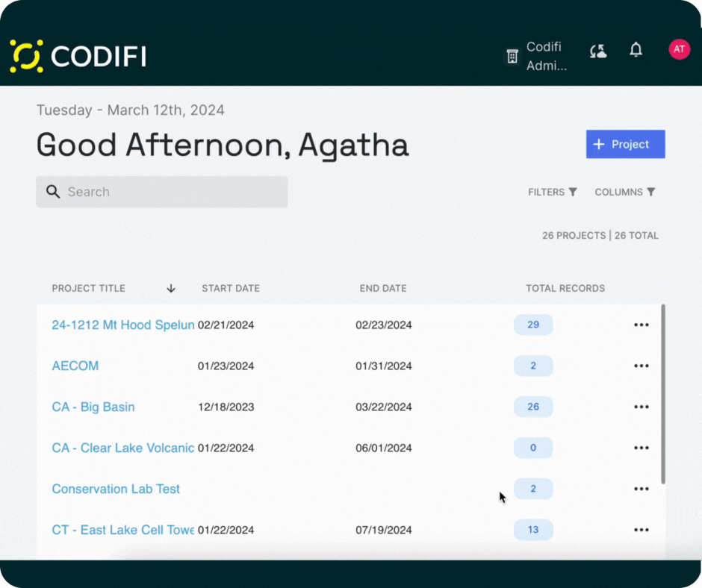Click the 2 records badge for Conservation Lab Test
Screen dimensions: 702x588
533,489
